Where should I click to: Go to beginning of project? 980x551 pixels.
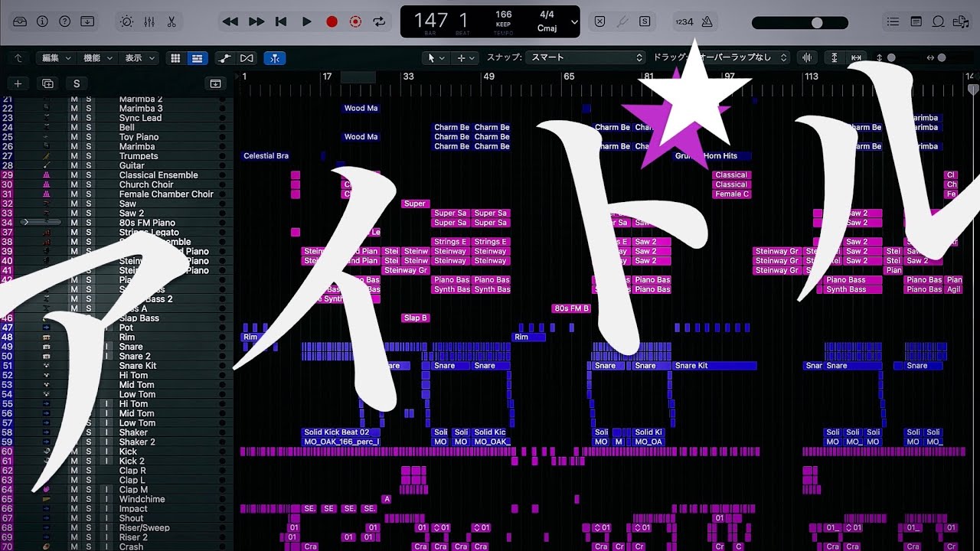(281, 22)
